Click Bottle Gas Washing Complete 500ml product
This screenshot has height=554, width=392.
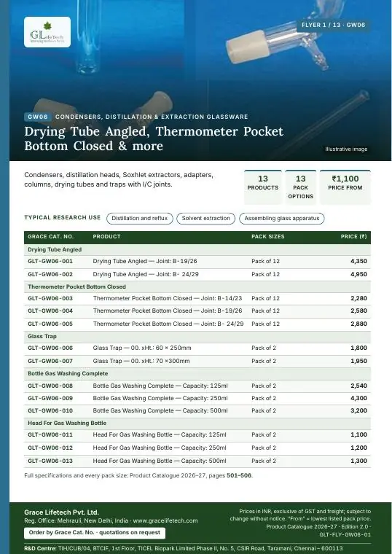160,410
